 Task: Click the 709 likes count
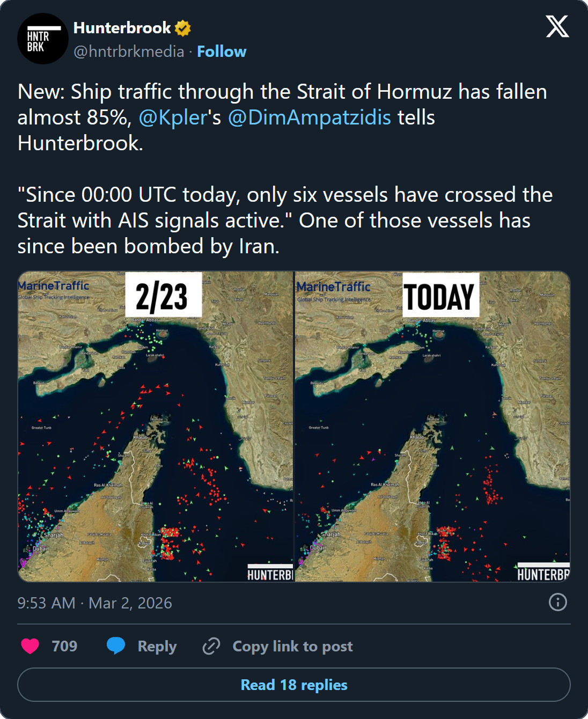click(x=62, y=645)
